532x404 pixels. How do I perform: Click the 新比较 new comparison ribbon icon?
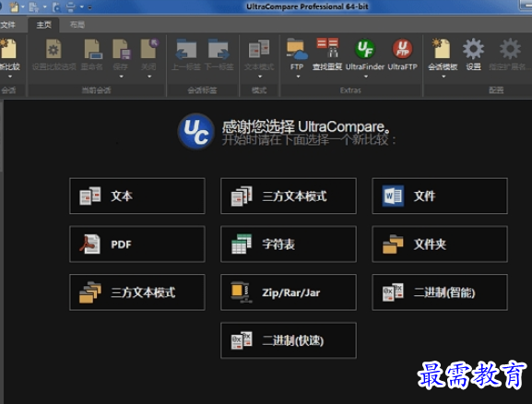point(8,49)
